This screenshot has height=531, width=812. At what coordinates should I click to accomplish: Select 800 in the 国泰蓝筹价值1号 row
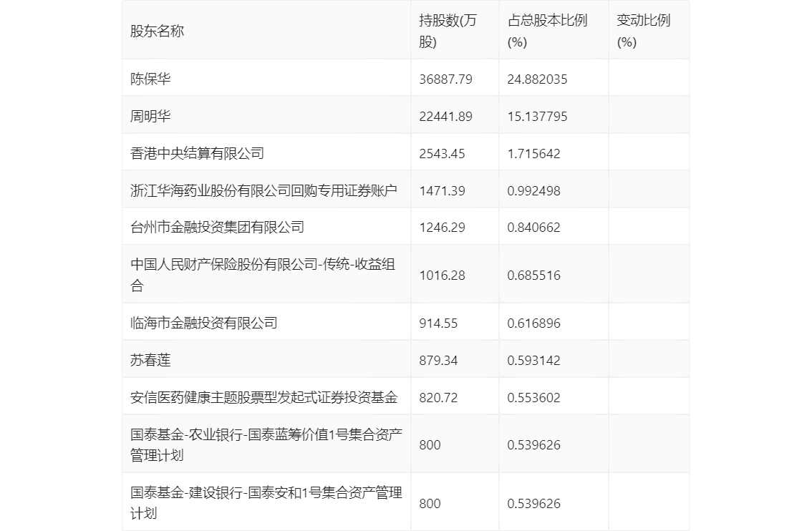(x=430, y=445)
